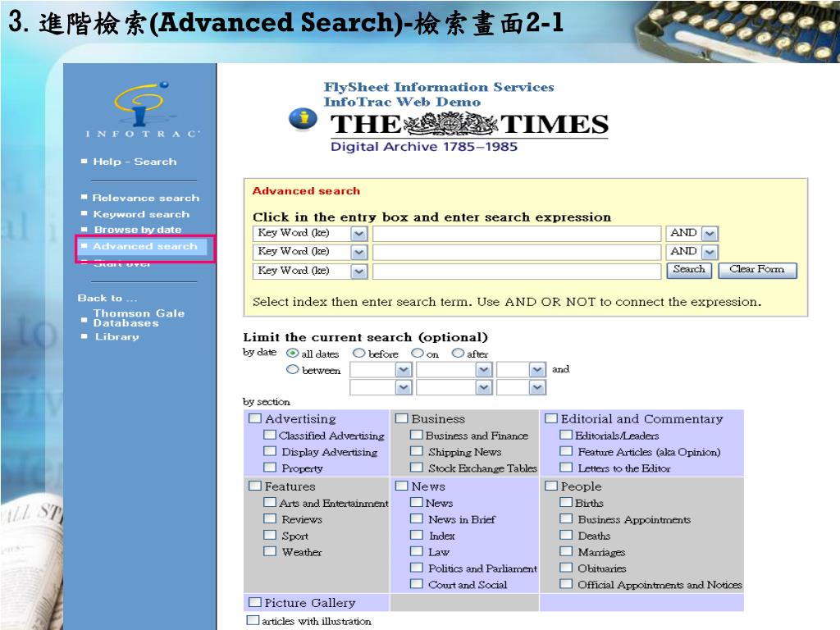The height and width of the screenshot is (630, 840).
Task: Check Picture Gallery checkbox
Action: (x=255, y=602)
